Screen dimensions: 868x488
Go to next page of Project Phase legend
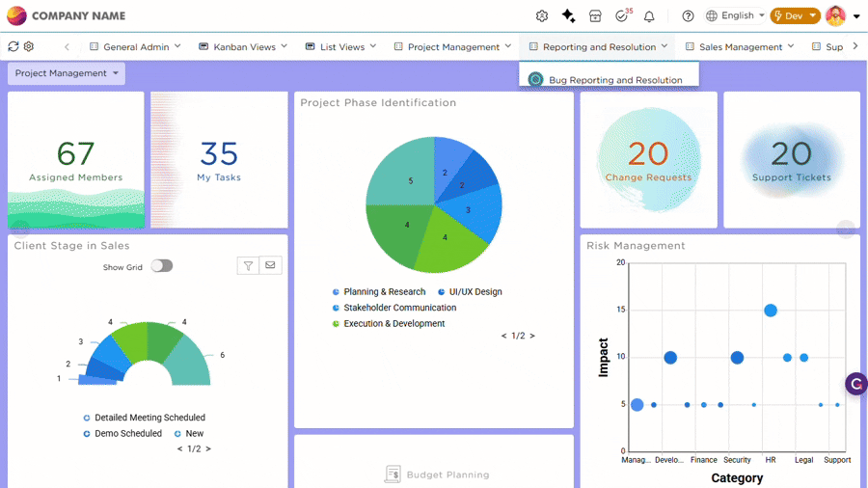pos(532,336)
